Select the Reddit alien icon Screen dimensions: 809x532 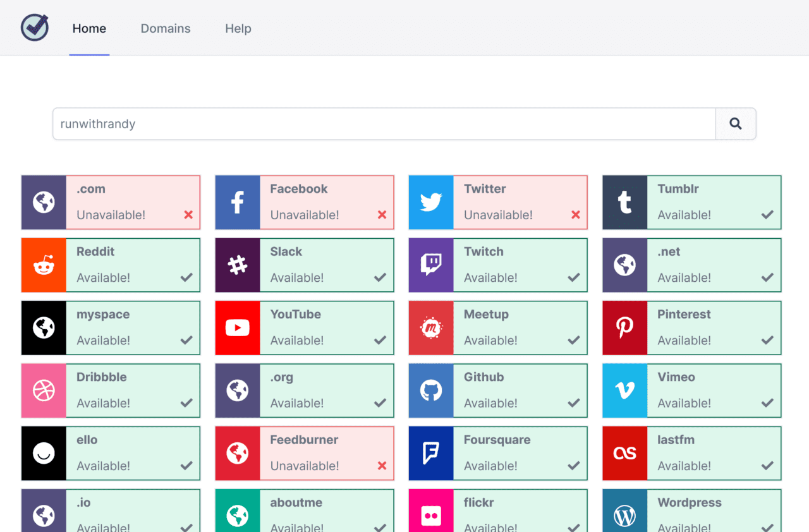pyautogui.click(x=43, y=265)
